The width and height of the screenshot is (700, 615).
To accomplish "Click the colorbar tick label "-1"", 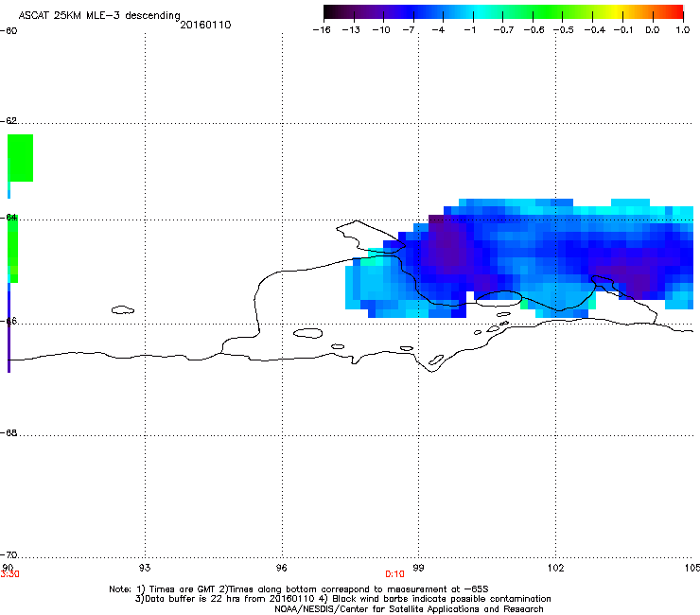I will [x=469, y=30].
